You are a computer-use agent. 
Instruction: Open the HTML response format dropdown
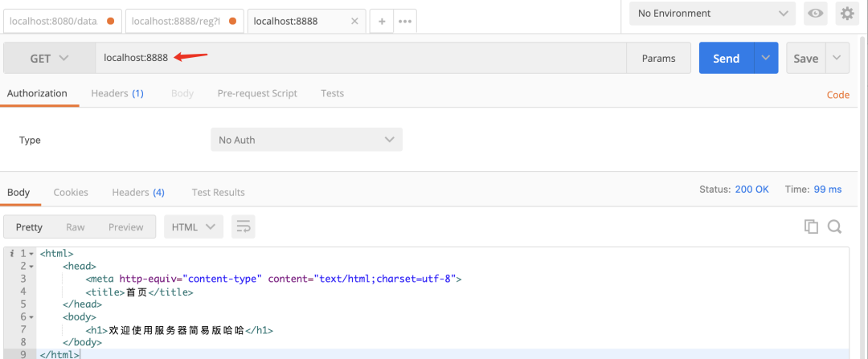tap(194, 226)
